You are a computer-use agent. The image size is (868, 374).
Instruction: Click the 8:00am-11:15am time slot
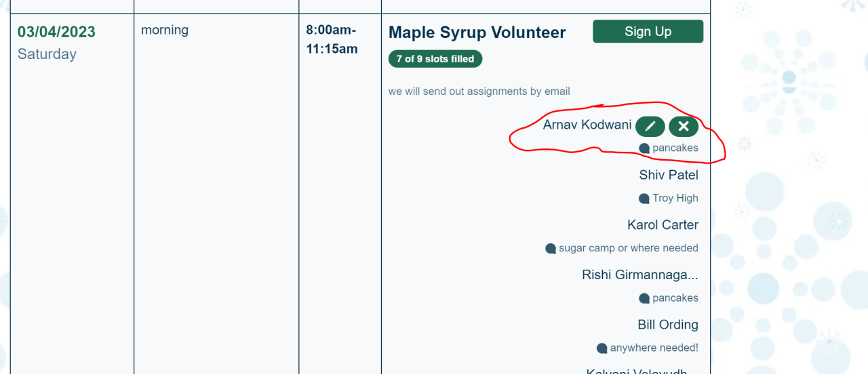point(332,39)
